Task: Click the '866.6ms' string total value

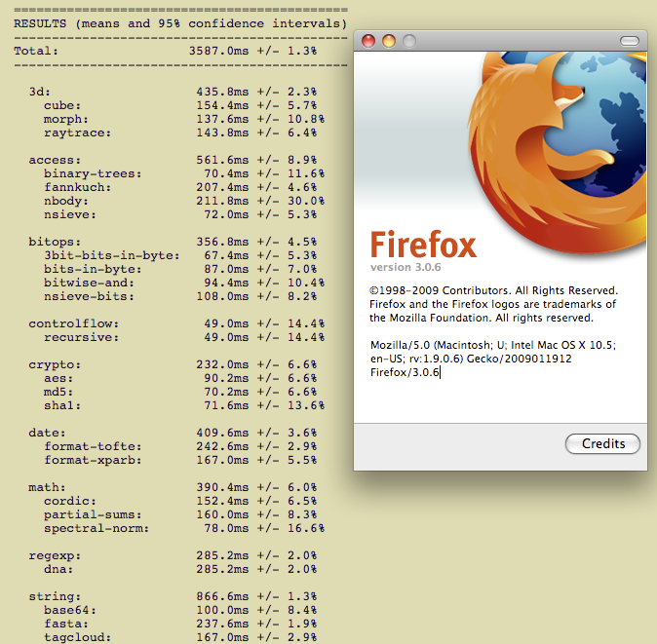Action: click(x=222, y=596)
